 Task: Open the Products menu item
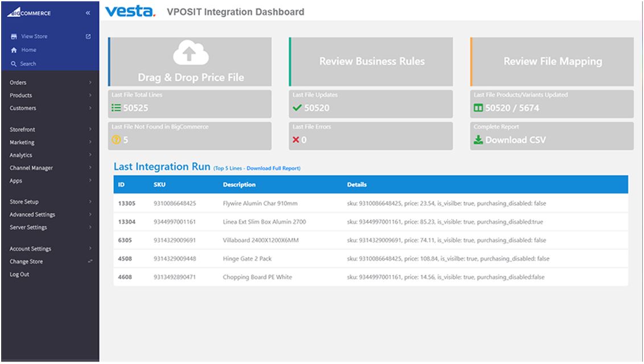(x=21, y=95)
